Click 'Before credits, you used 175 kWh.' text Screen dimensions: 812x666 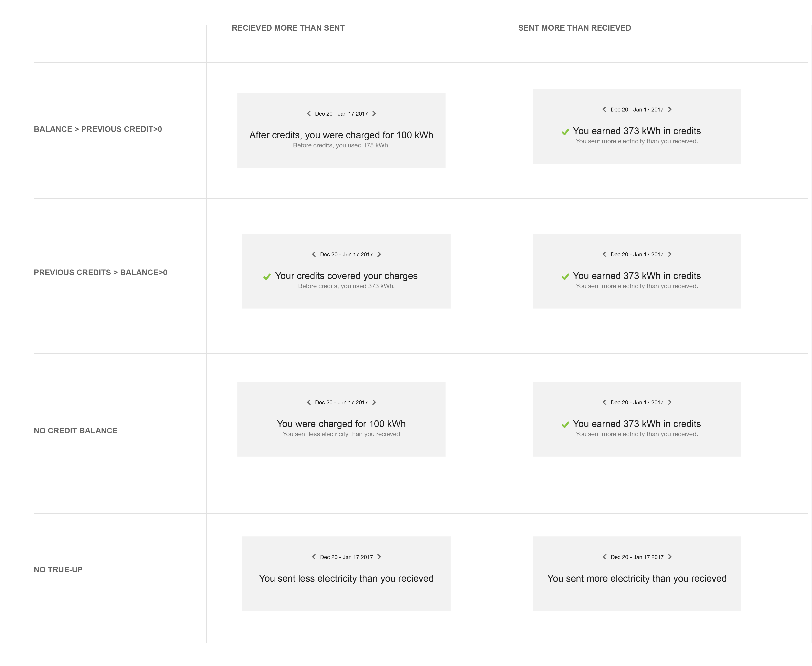341,145
